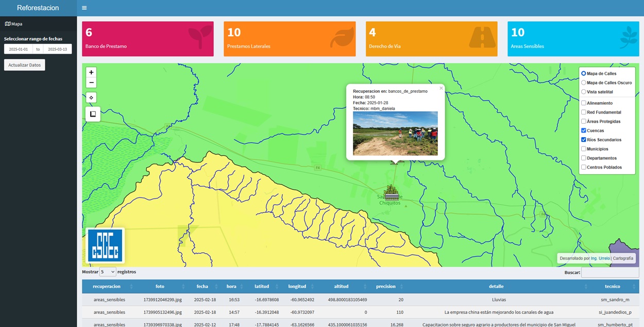Click the Buscar search field
This screenshot has width=644, height=327.
609,272
